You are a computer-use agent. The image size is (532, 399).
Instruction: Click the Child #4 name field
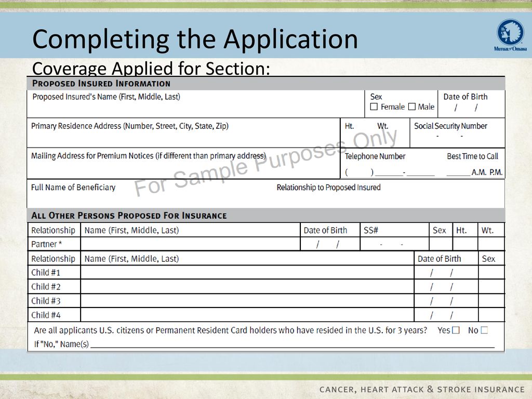tap(247, 315)
